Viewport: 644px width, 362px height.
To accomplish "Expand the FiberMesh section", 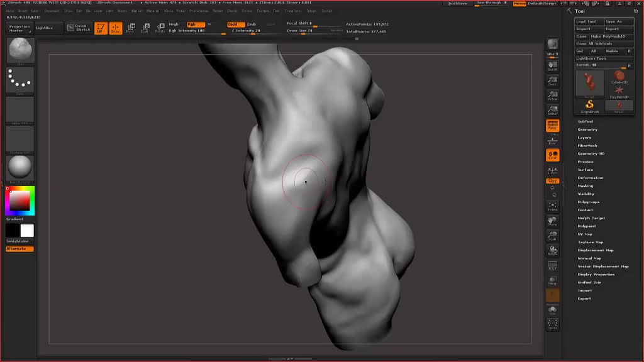I will click(x=587, y=145).
